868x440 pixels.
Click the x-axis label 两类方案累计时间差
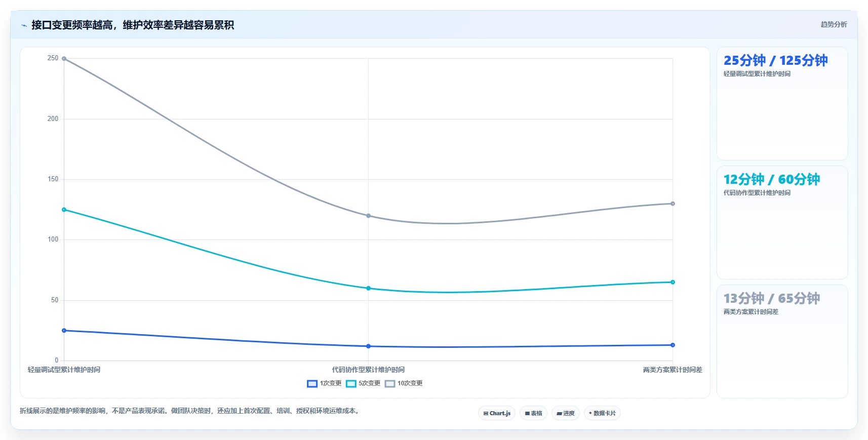(x=673, y=370)
